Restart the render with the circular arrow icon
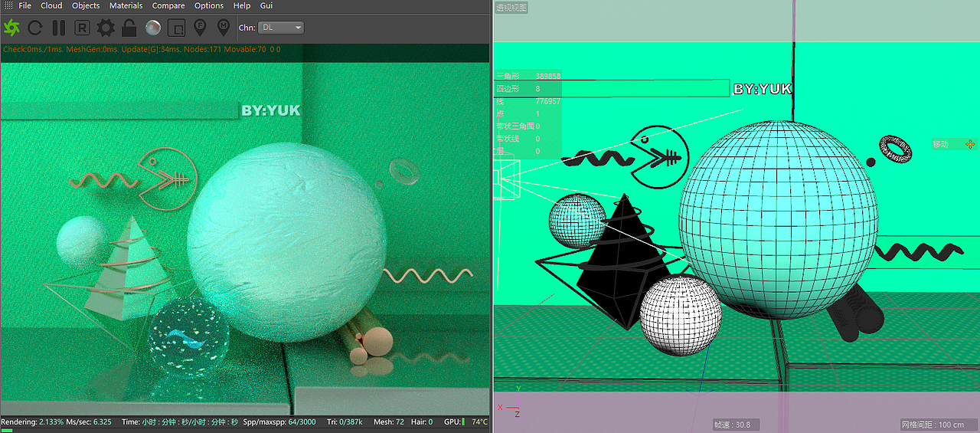Image resolution: width=980 pixels, height=433 pixels. [35, 28]
